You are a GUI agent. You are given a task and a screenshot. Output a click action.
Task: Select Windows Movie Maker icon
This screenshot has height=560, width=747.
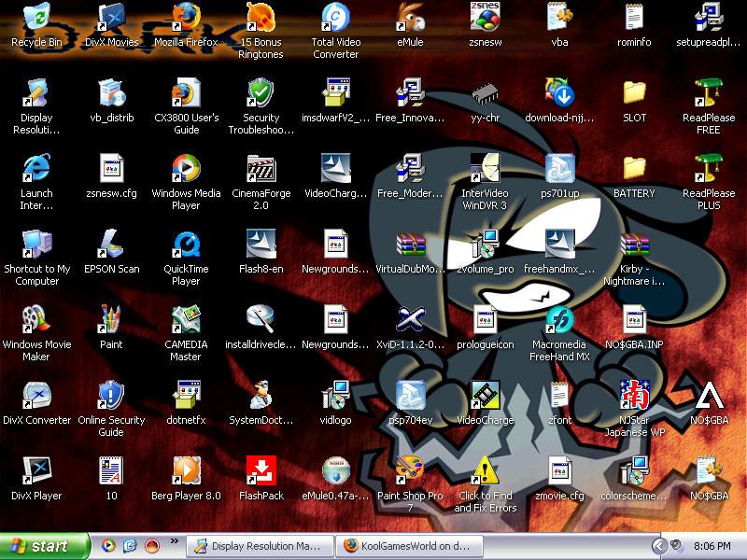(36, 319)
